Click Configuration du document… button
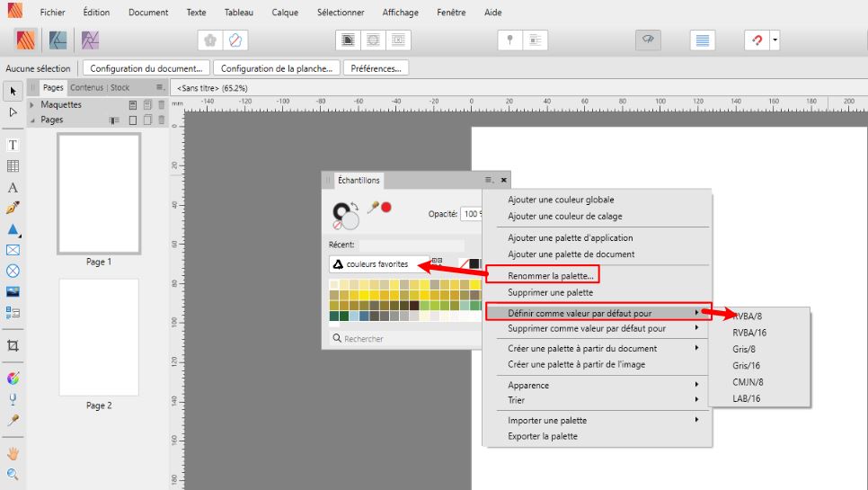Screen dimensions: 868x490 click(146, 68)
